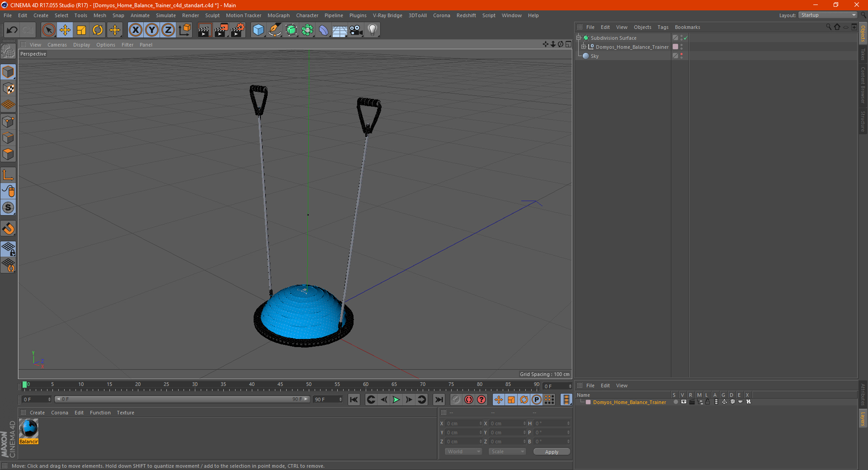
Task: Click Object Manager search icon
Action: click(829, 27)
